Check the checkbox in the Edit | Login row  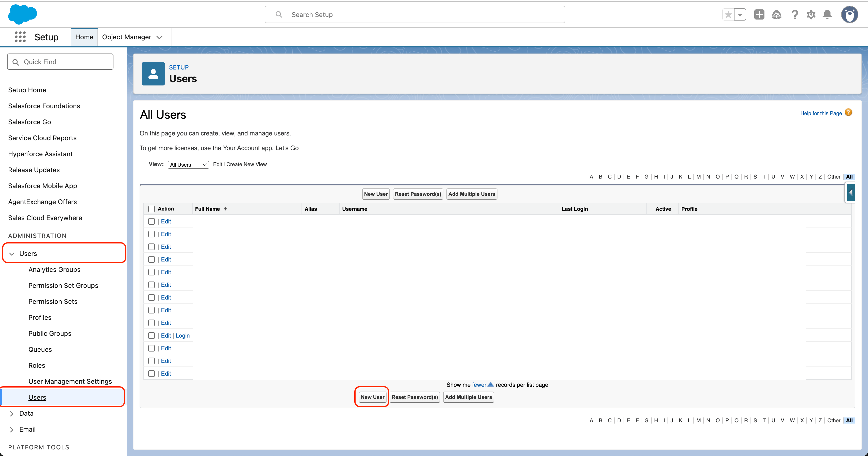click(x=152, y=336)
